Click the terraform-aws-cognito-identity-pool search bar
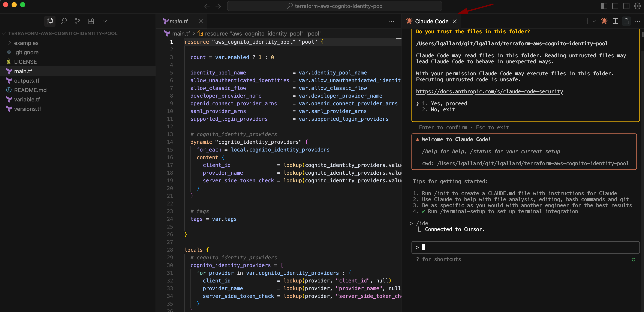The image size is (644, 312). click(334, 6)
